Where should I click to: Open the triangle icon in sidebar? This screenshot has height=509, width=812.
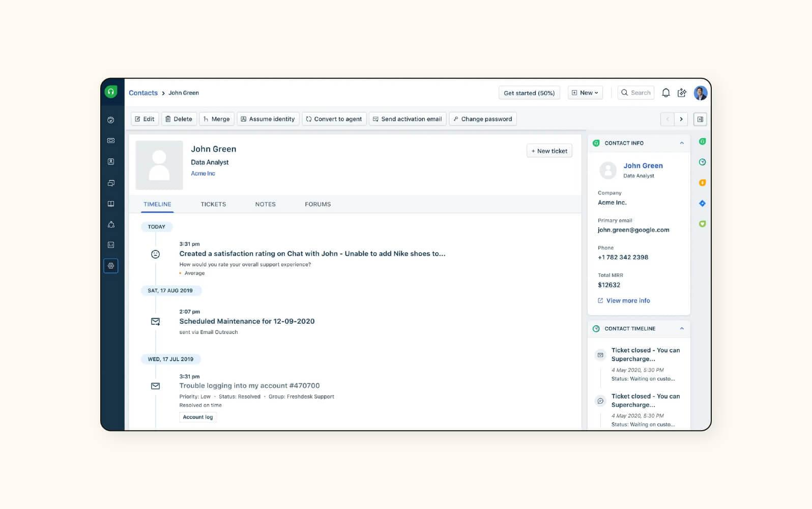111,224
